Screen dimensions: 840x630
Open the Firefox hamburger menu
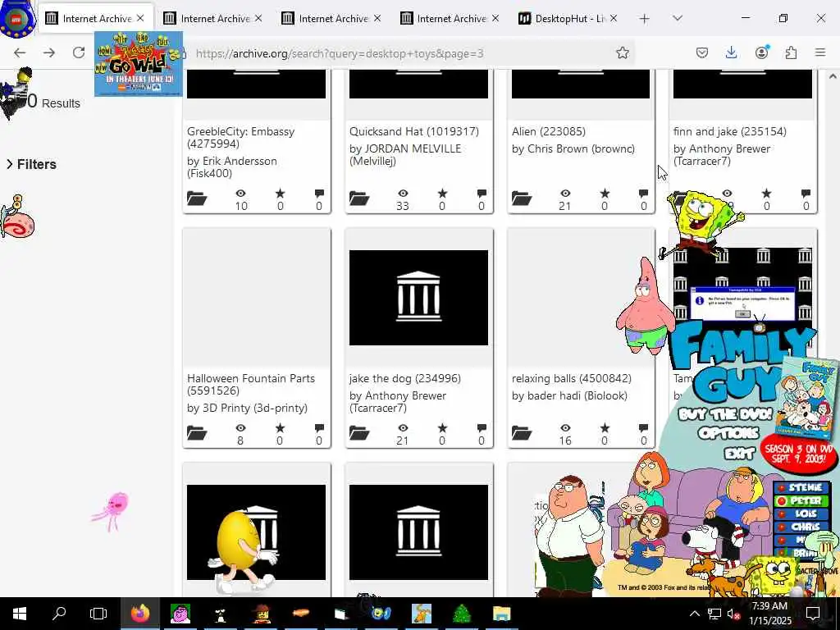(820, 52)
